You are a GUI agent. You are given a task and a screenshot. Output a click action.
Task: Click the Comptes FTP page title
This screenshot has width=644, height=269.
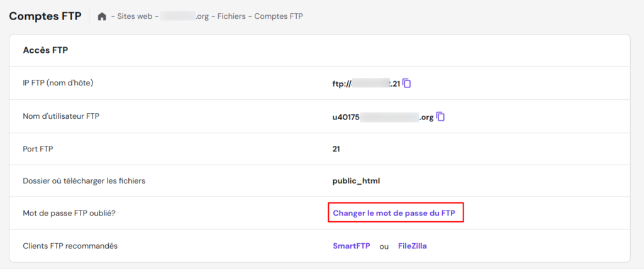45,16
